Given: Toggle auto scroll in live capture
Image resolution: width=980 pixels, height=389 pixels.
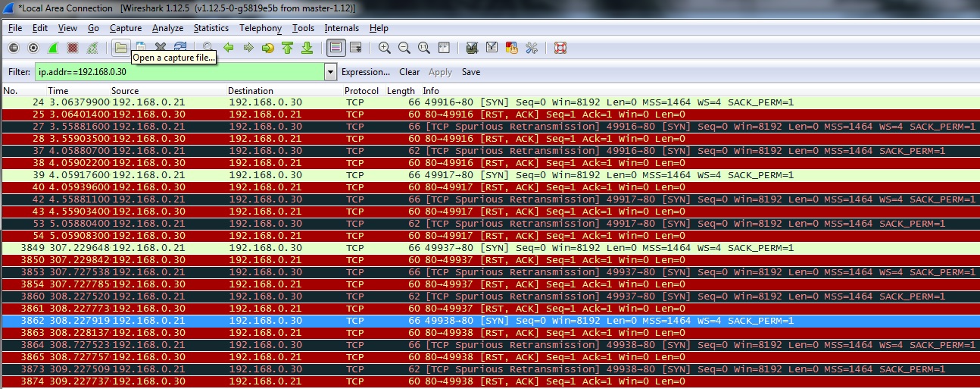Looking at the screenshot, I should pos(355,48).
